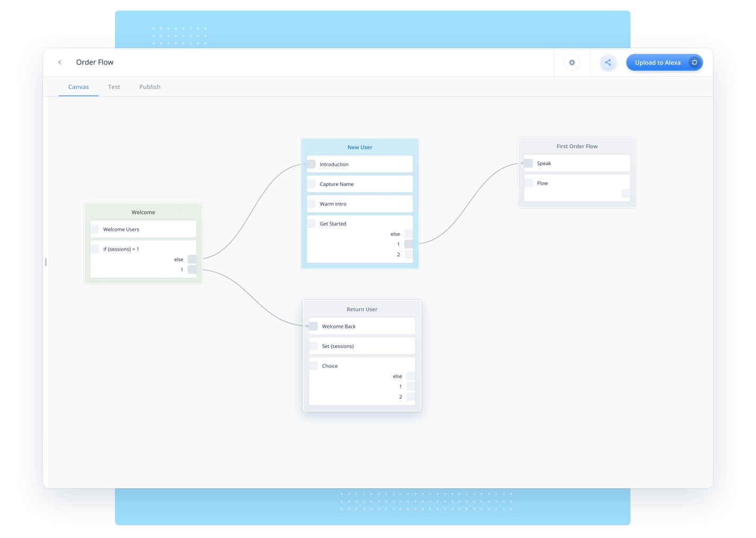The width and height of the screenshot is (756, 538).
Task: Select the Flow step icon
Action: (528, 183)
